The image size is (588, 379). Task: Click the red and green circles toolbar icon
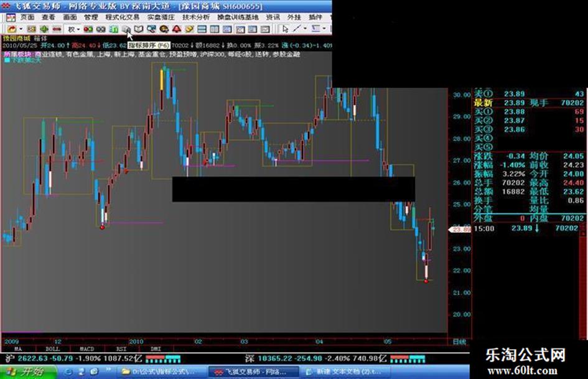88,29
